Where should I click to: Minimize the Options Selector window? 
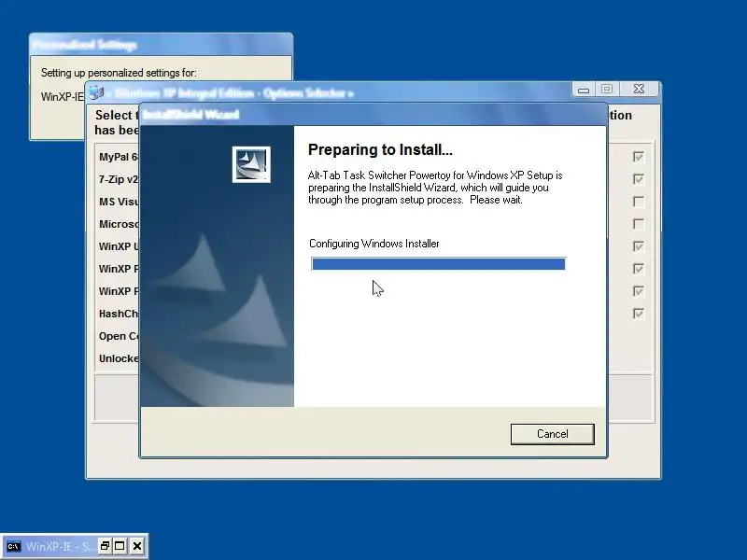584,89
